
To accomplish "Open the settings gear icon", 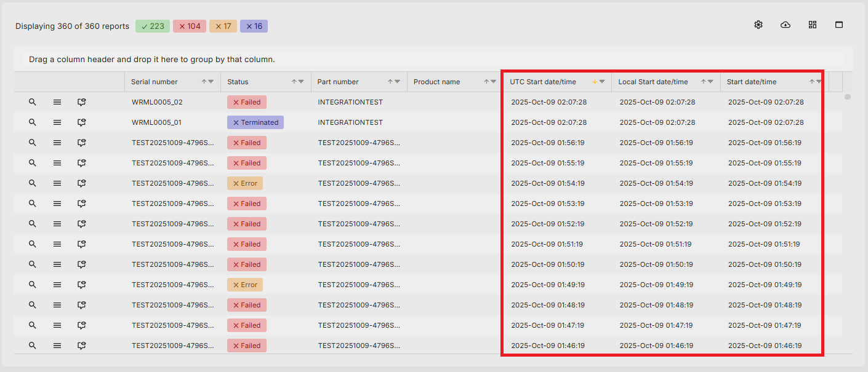I will tap(758, 25).
